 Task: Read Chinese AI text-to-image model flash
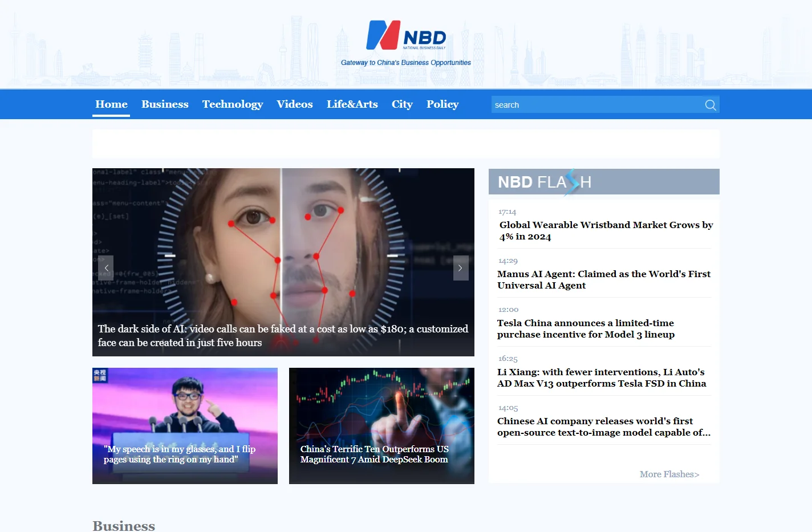(604, 427)
